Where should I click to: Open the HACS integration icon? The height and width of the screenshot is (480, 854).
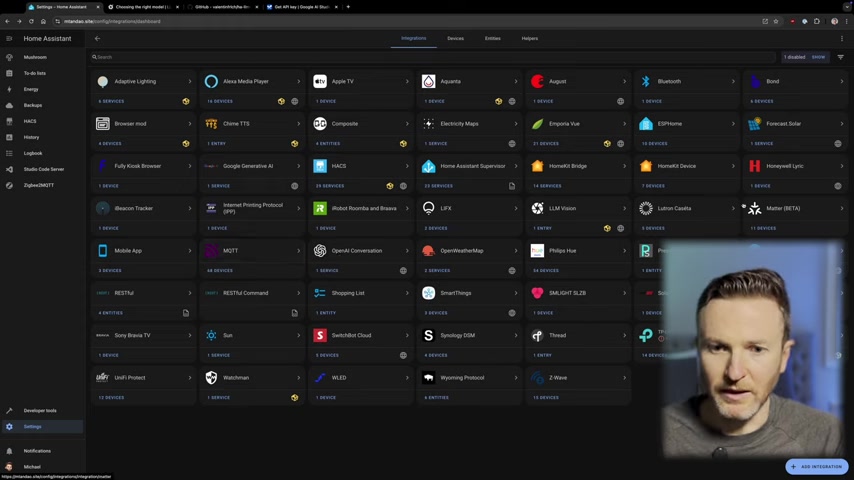coord(320,166)
